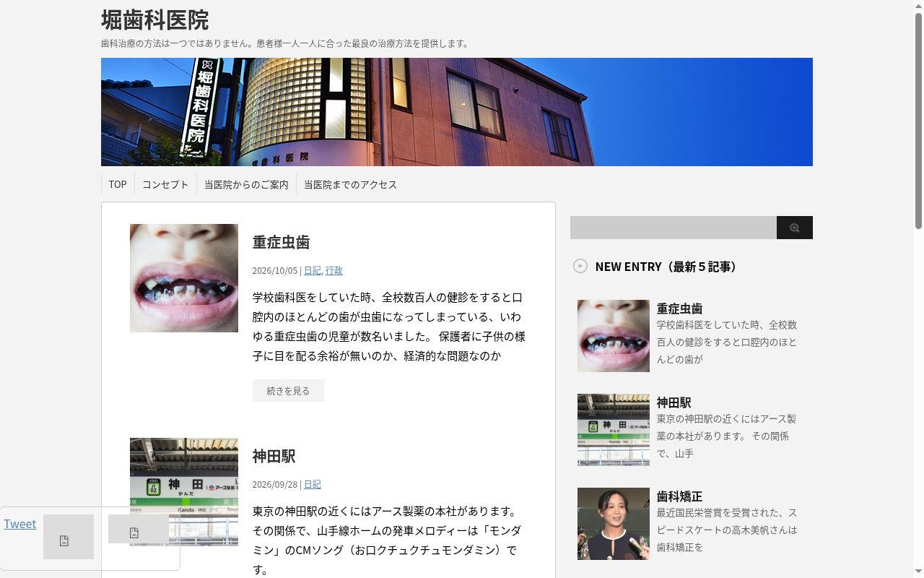
Task: Click the sidebar 重症虫歯 entry title
Action: pos(679,309)
